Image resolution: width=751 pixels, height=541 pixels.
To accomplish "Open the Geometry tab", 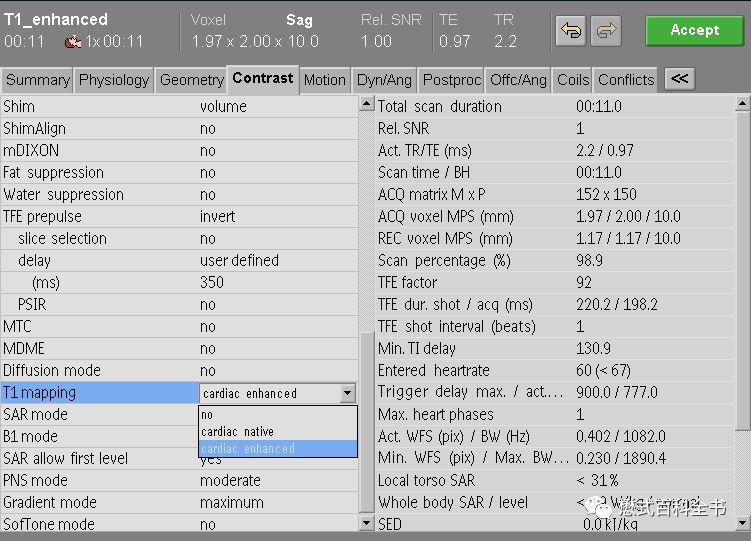I will click(191, 80).
